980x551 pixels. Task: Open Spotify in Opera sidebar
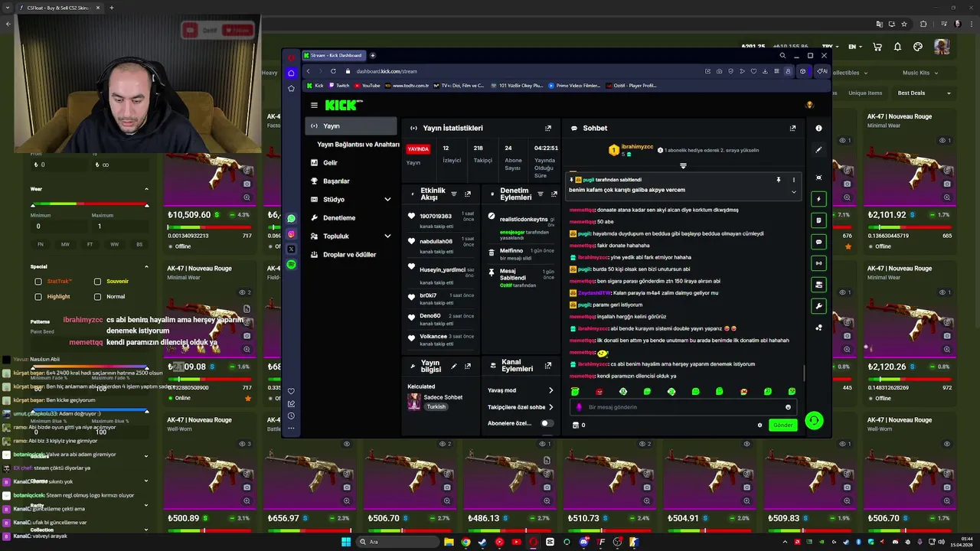click(x=291, y=265)
